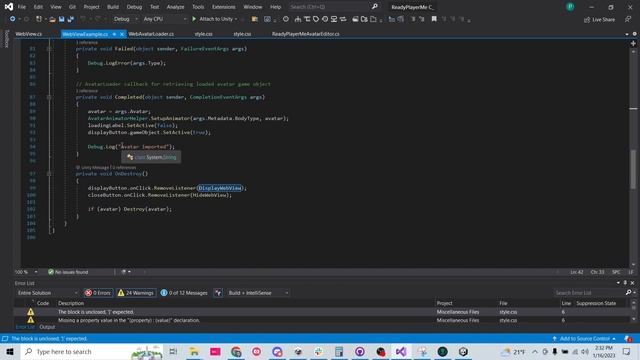This screenshot has height=360, width=640.
Task: Collapse the OnDestroy method code block
Action: click(49, 174)
